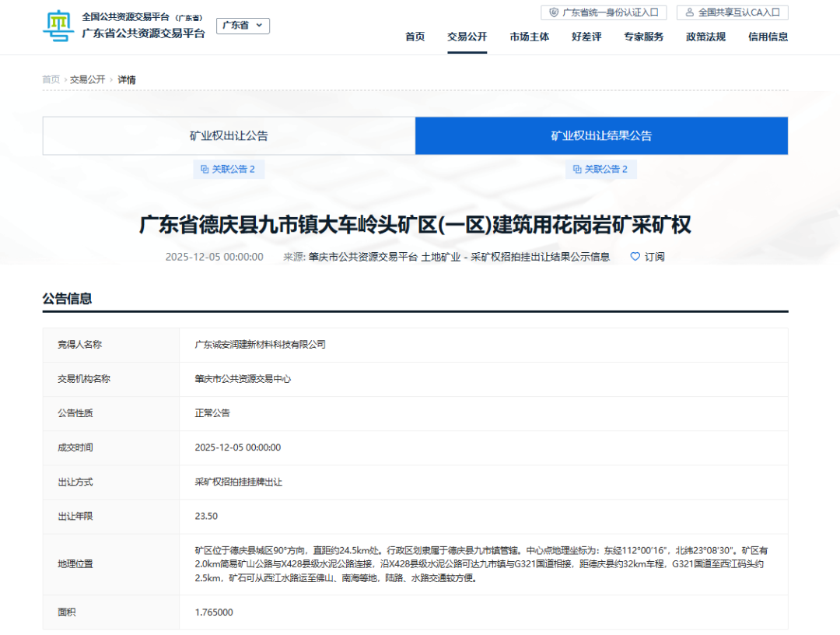
Task: Click the shield icon for unified identity login
Action: [x=554, y=12]
